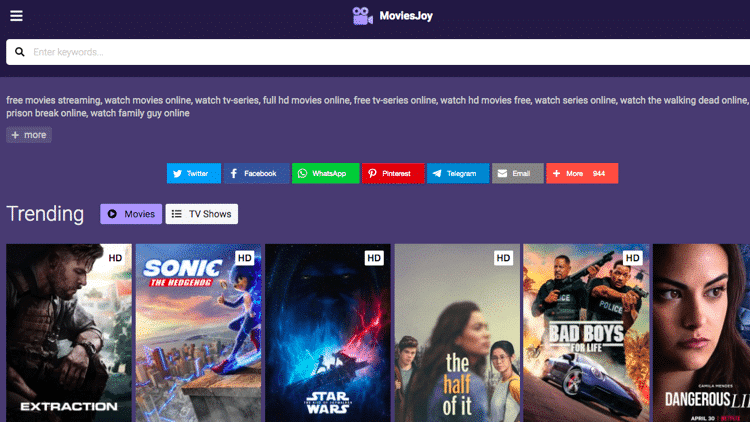Screen dimensions: 750x422
Task: Open The Half of It poster
Action: [x=457, y=333]
